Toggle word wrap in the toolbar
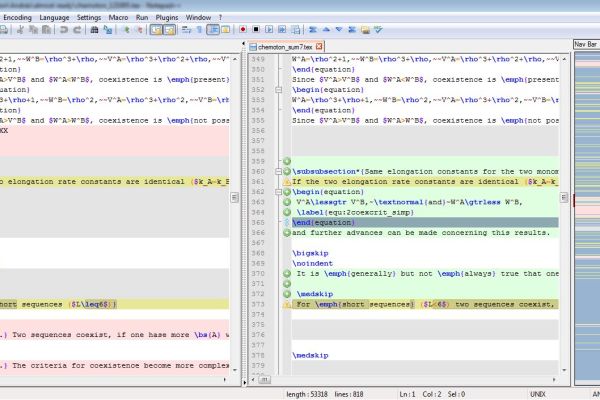 (x=187, y=30)
